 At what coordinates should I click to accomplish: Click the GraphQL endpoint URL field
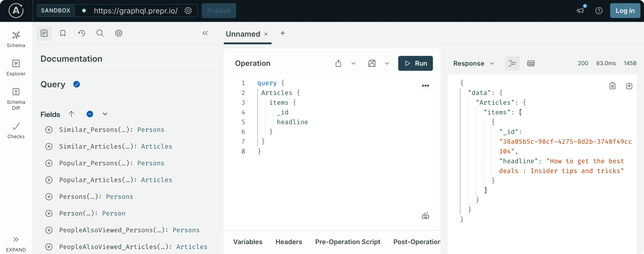[x=135, y=11]
